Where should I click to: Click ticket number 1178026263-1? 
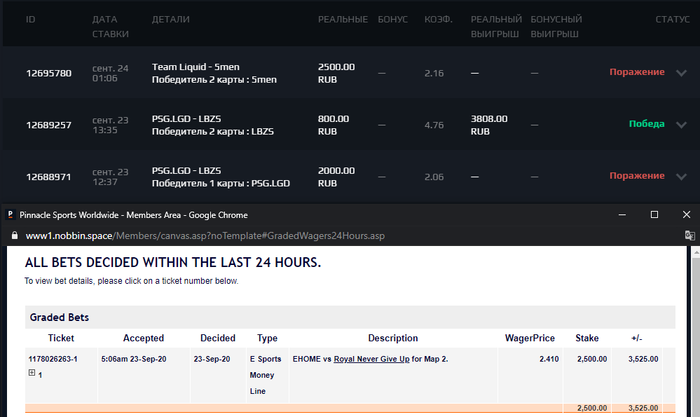(x=53, y=359)
